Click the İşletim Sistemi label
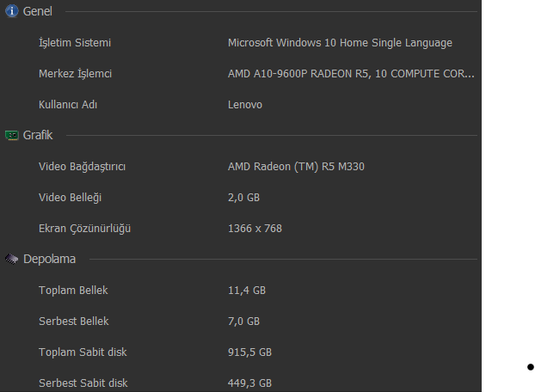The image size is (535, 392). point(75,43)
